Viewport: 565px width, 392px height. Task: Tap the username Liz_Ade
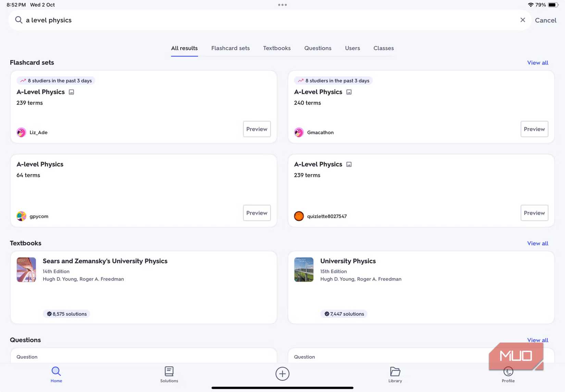pyautogui.click(x=39, y=132)
